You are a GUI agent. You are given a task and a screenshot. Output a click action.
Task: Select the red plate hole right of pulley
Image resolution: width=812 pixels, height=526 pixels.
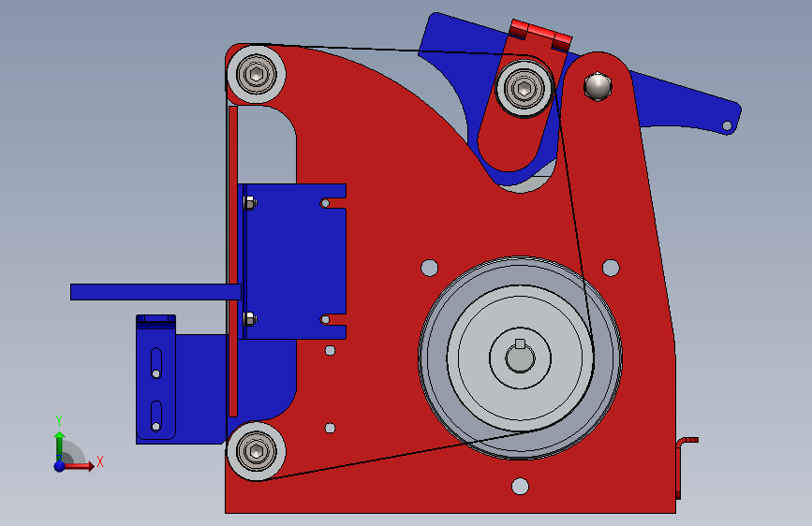(611, 268)
